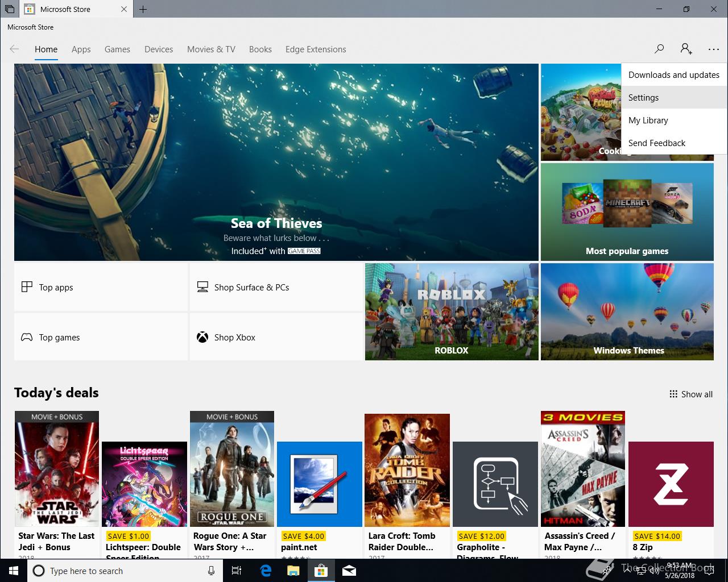Viewport: 728px width, 582px height.
Task: Open the Windows Start menu
Action: (13, 571)
